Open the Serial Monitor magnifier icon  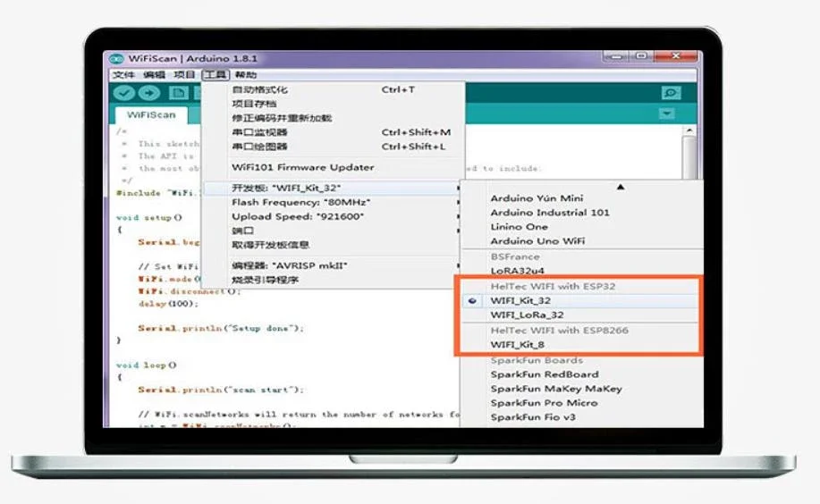[x=671, y=93]
